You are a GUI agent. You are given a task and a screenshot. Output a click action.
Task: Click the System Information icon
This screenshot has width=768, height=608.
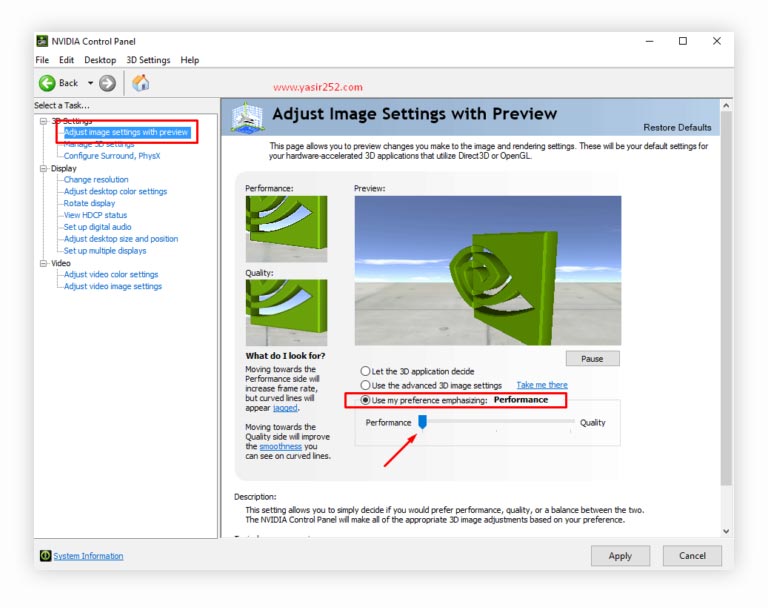45,556
